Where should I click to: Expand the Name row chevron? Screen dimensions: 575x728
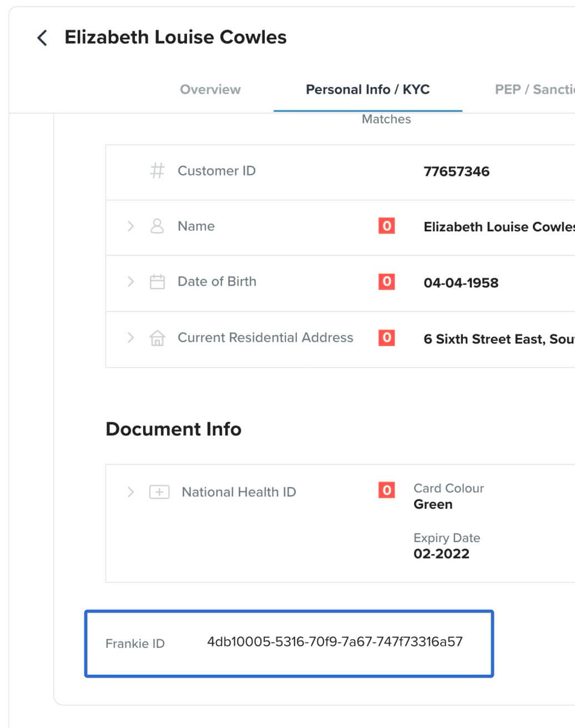130,226
